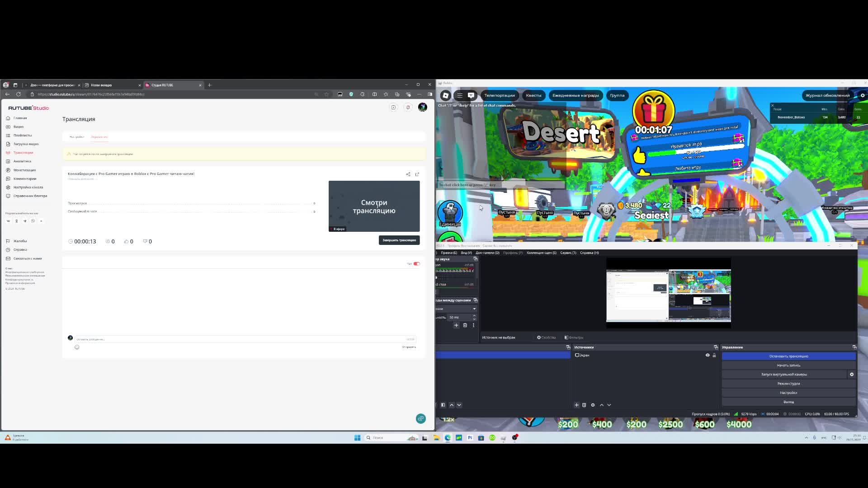Click the Смотри трансляцию stream thumbnail

[374, 206]
